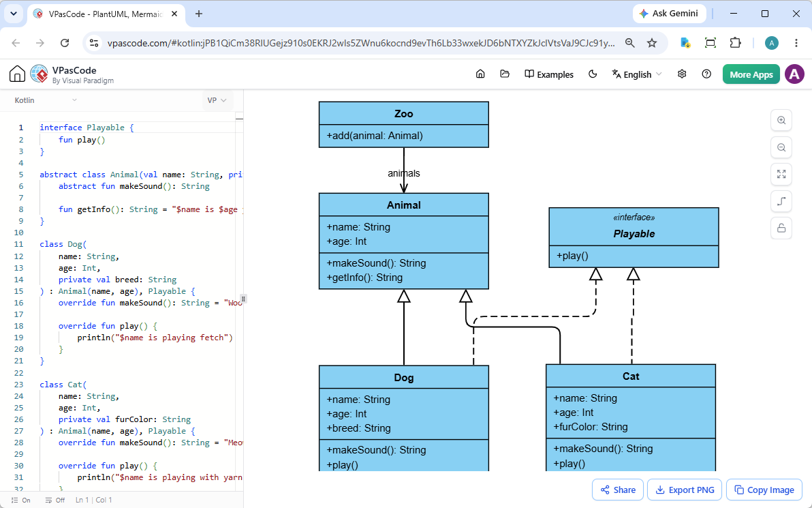This screenshot has width=812, height=508.
Task: Reload the browser page
Action: point(65,43)
